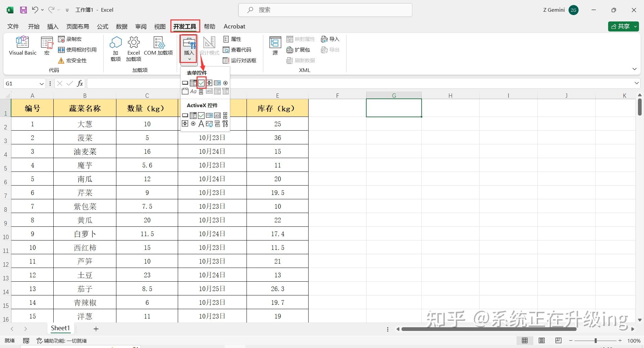This screenshot has height=348, width=644.
Task: Open the Z Gemini account avatar
Action: pos(574,10)
